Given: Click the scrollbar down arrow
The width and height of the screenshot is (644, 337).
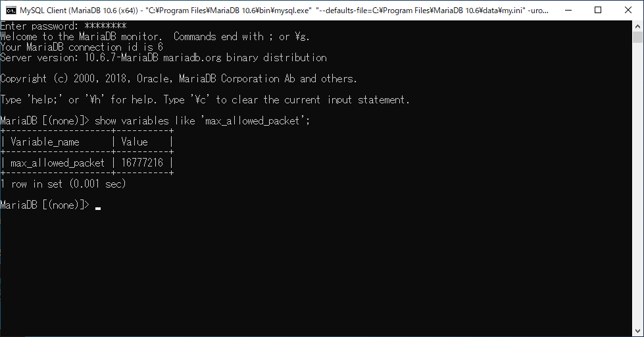Looking at the screenshot, I should [637, 331].
